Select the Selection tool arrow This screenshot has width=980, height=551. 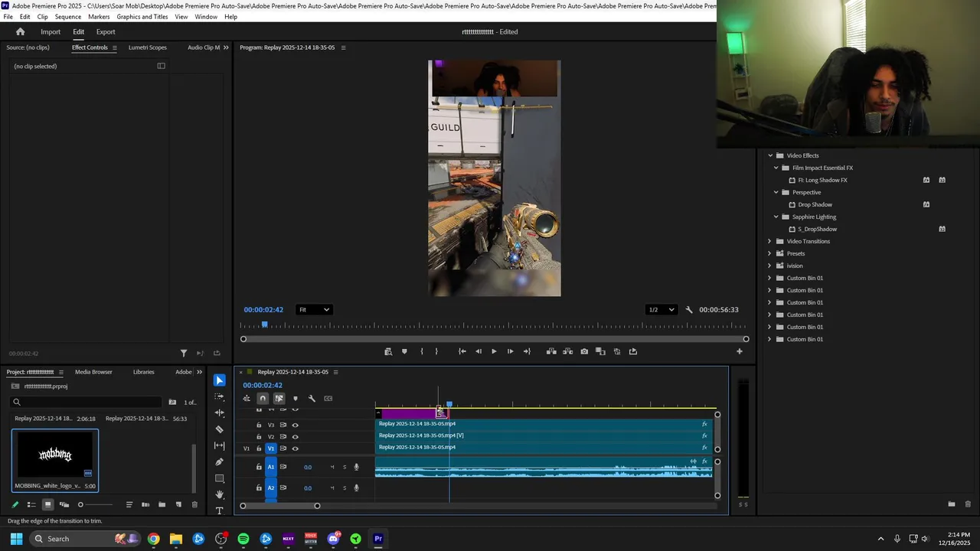click(x=220, y=380)
